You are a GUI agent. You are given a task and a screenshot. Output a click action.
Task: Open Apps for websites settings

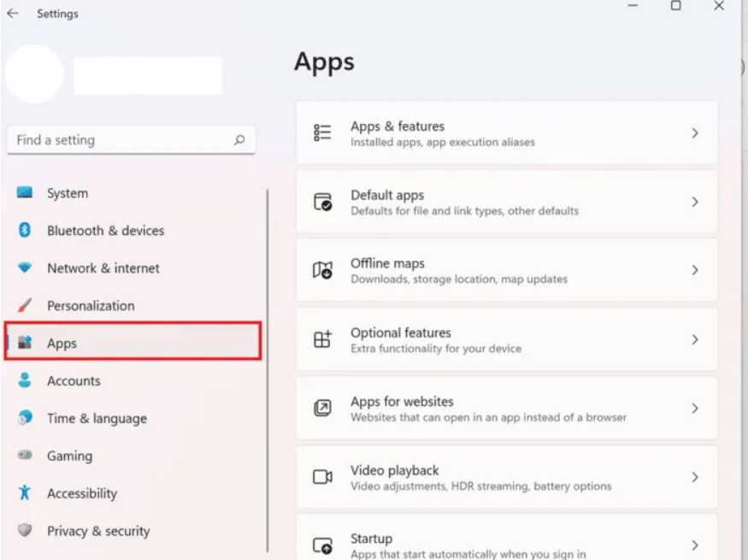[506, 408]
